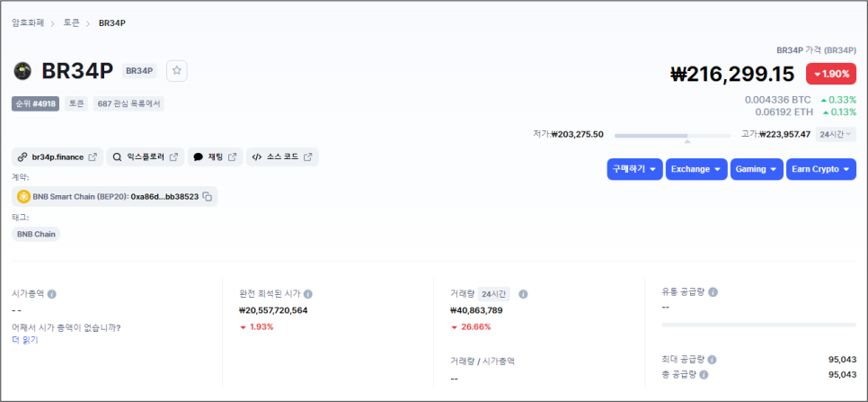Copy the BNB Smart Chain contract address
The width and height of the screenshot is (868, 402).
207,197
